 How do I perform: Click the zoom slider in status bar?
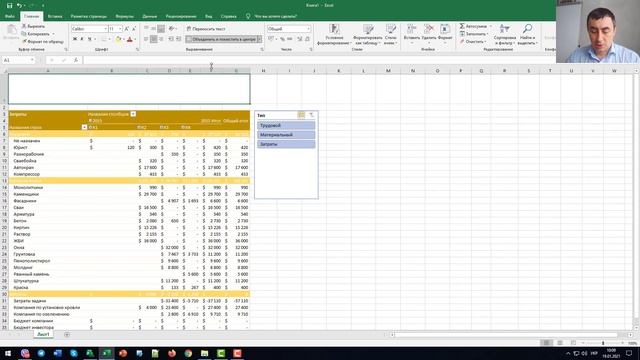[603, 343]
